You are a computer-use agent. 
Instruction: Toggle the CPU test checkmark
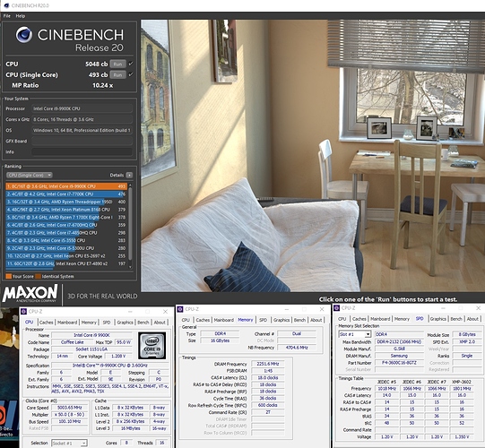pyautogui.click(x=131, y=64)
